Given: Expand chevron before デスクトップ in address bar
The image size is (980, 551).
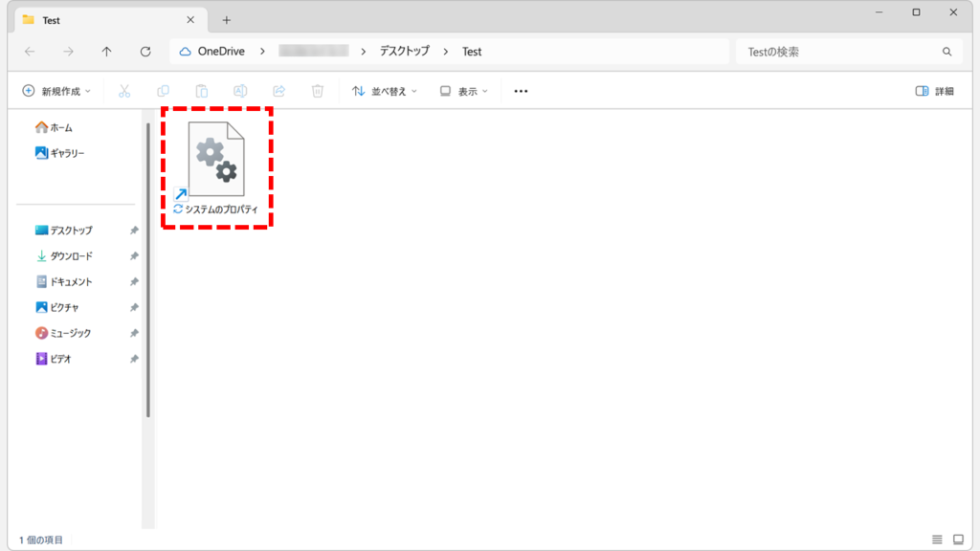Looking at the screenshot, I should click(x=363, y=52).
